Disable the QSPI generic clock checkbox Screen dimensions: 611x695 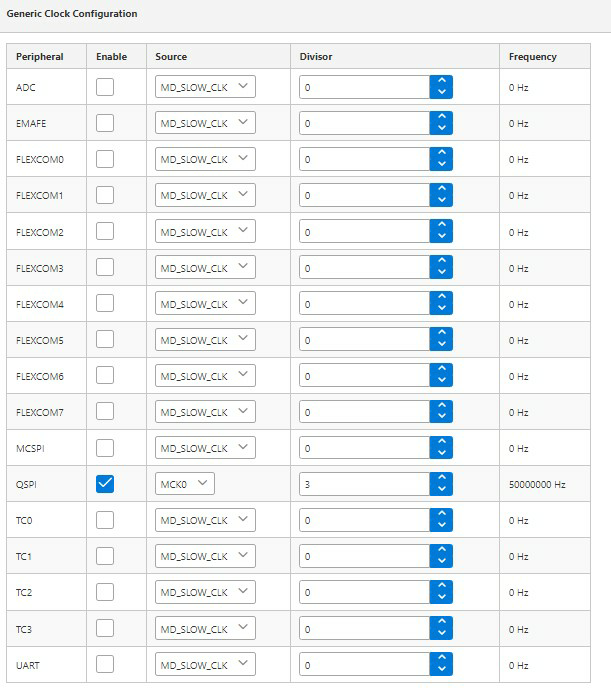105,484
